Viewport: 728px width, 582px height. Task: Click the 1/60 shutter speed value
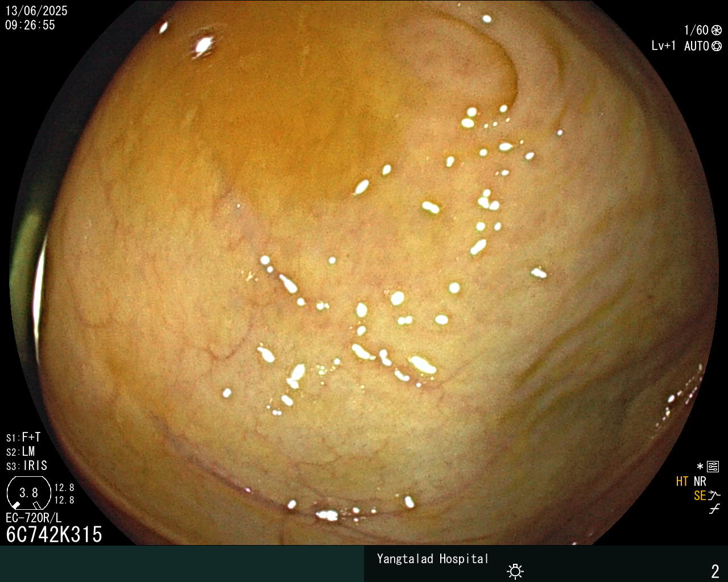click(x=696, y=31)
